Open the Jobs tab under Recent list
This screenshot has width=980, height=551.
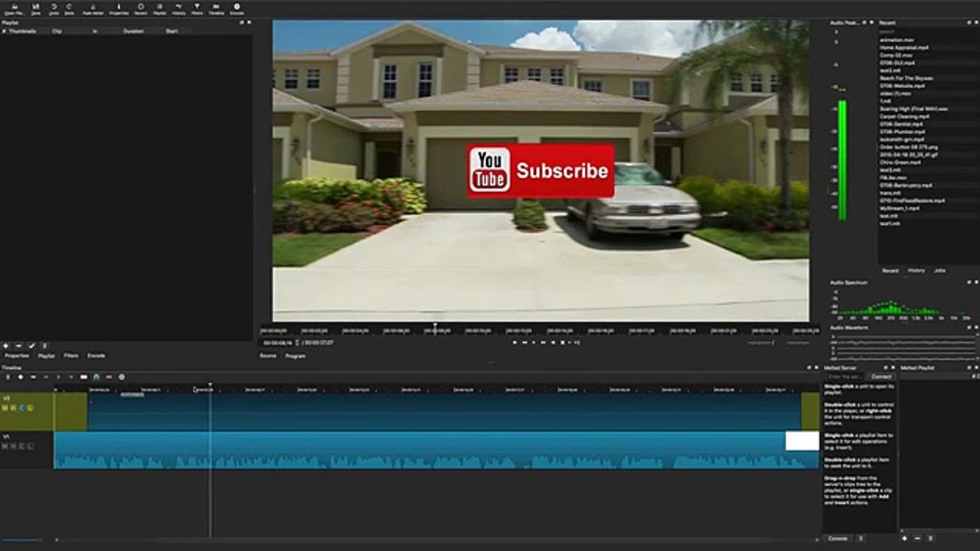click(939, 270)
